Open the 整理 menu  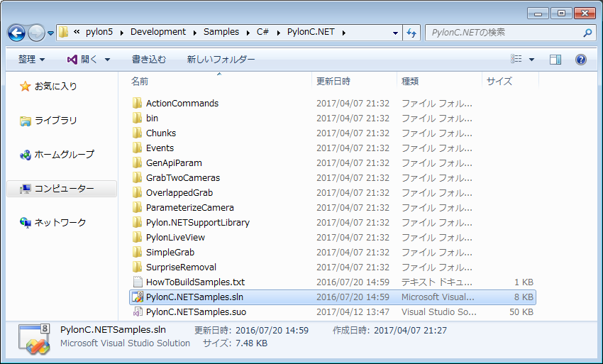tap(31, 60)
